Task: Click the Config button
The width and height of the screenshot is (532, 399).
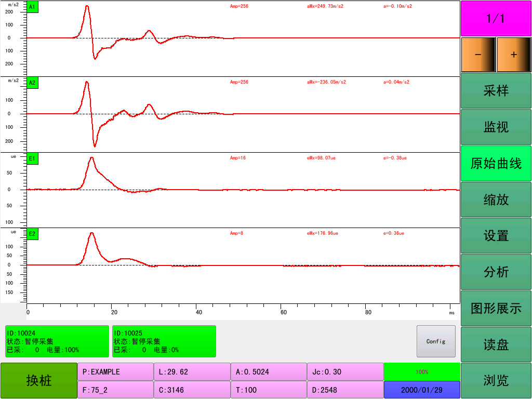Action: (x=436, y=341)
